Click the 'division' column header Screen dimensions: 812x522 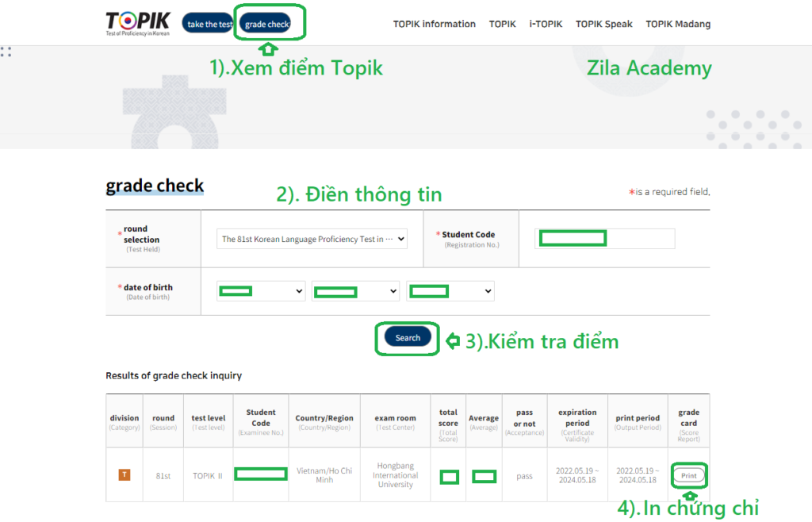124,421
